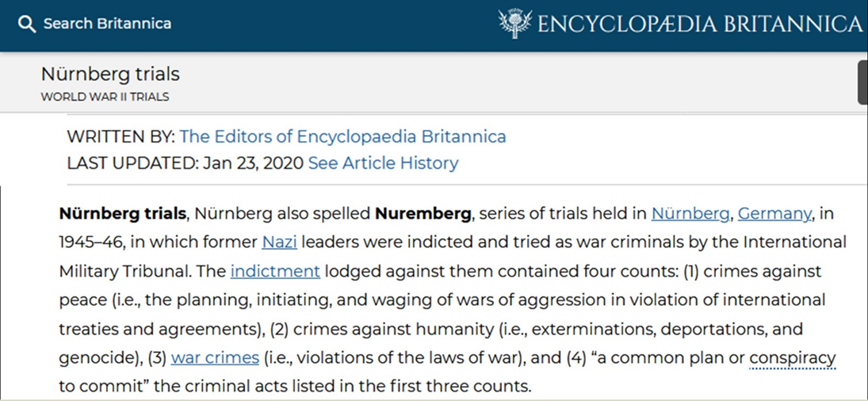Click the bold Nürnberg trials term in paragraph

[x=122, y=213]
